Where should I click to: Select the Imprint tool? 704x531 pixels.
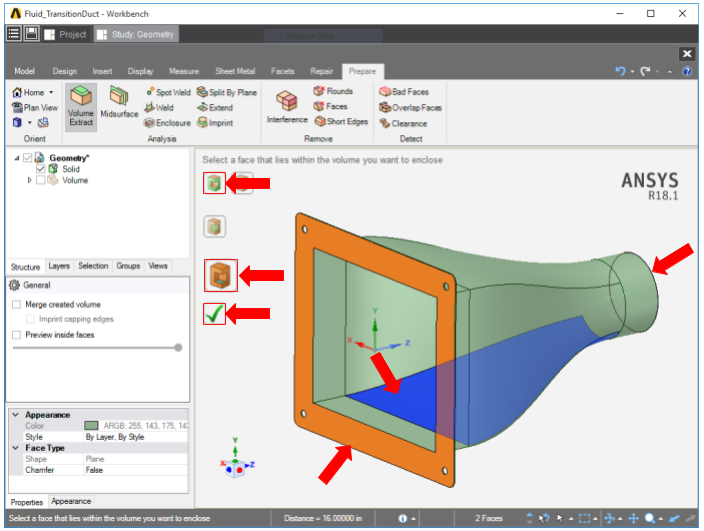click(215, 123)
